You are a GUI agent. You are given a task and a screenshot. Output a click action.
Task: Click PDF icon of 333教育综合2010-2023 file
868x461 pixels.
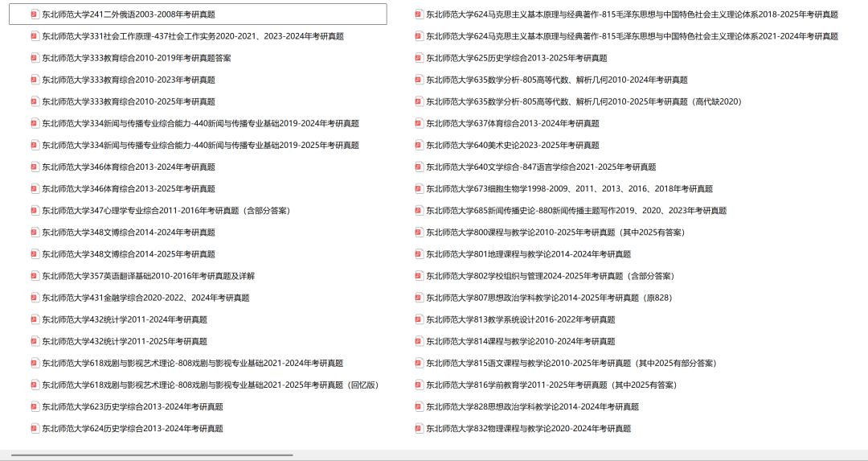point(35,80)
